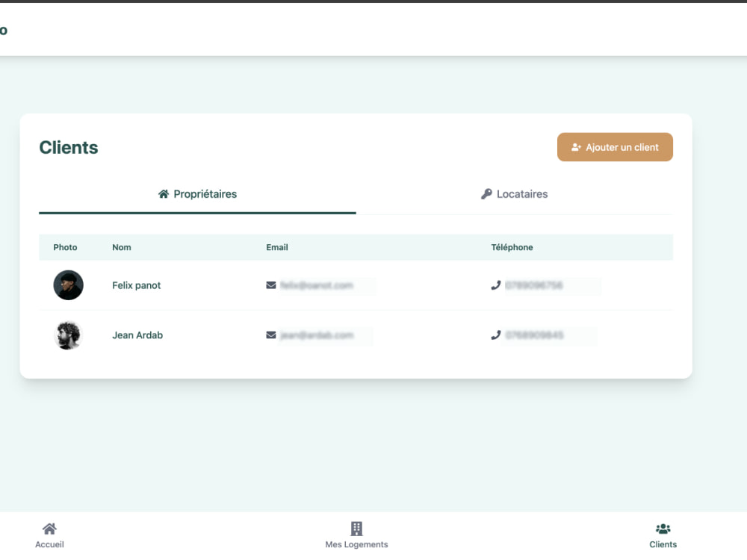
Task: Click the Ajouter un client button
Action: [x=615, y=147]
